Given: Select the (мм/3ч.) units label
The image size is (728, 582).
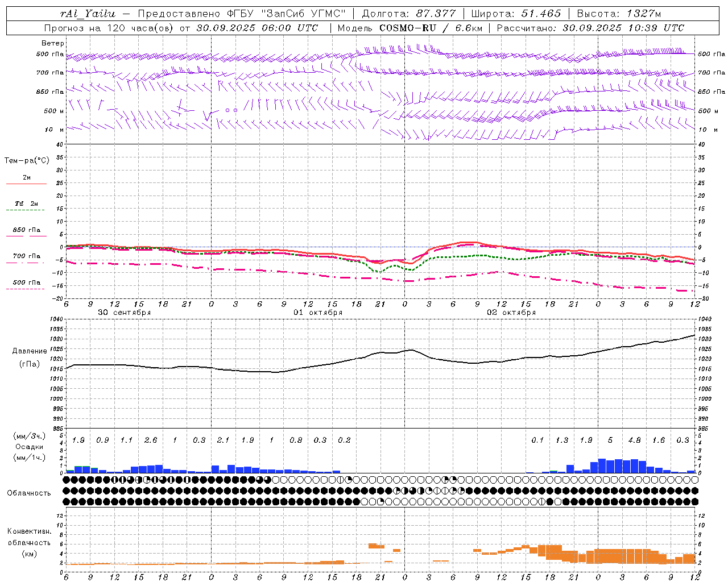Looking at the screenshot, I should click(29, 436).
